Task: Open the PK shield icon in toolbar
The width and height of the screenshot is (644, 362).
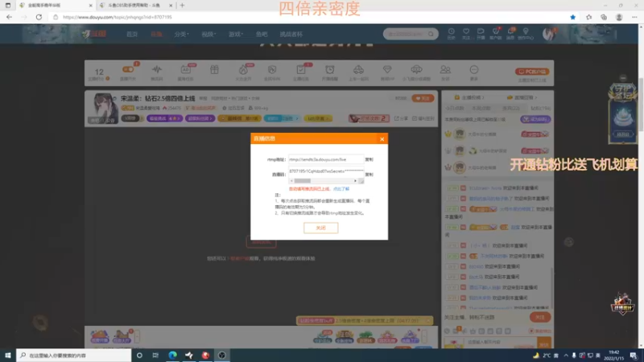Action: pyautogui.click(x=272, y=70)
